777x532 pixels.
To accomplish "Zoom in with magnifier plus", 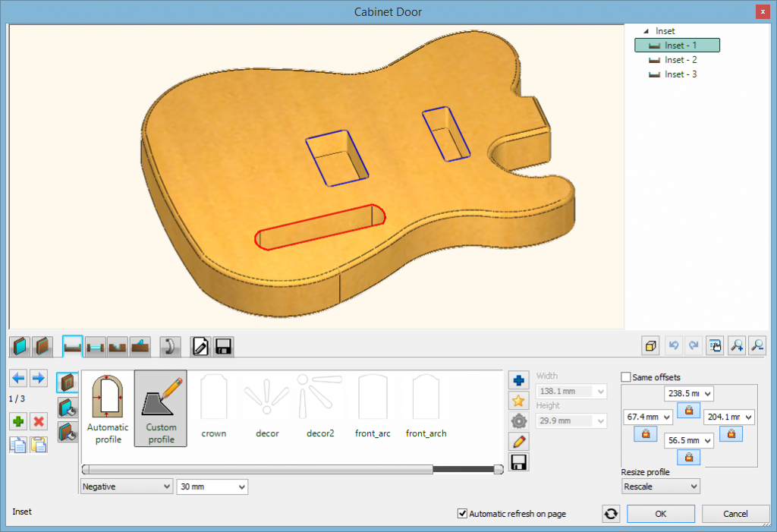I will [x=737, y=345].
